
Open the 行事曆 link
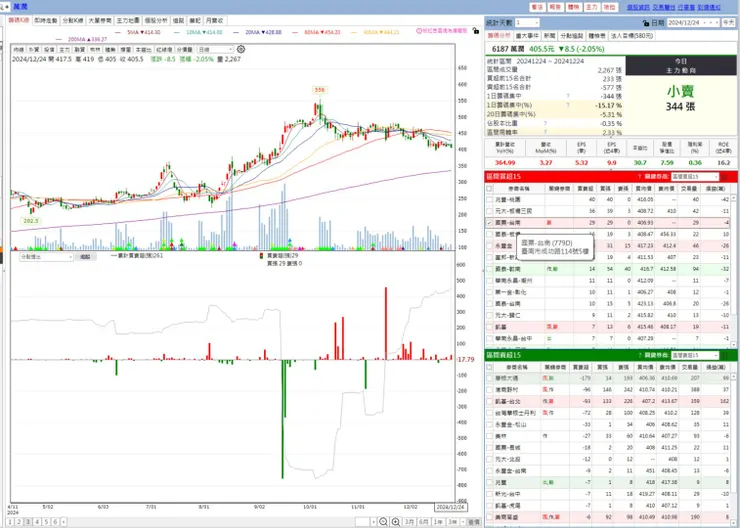click(686, 7)
